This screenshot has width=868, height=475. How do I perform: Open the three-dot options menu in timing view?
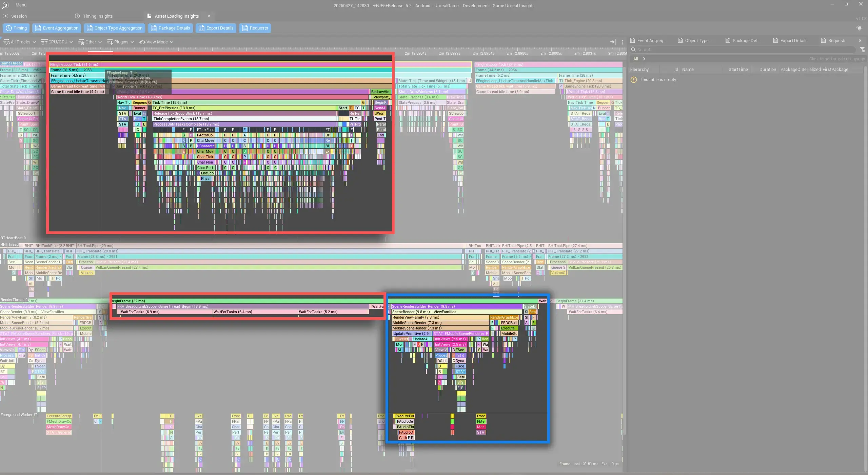click(x=622, y=42)
